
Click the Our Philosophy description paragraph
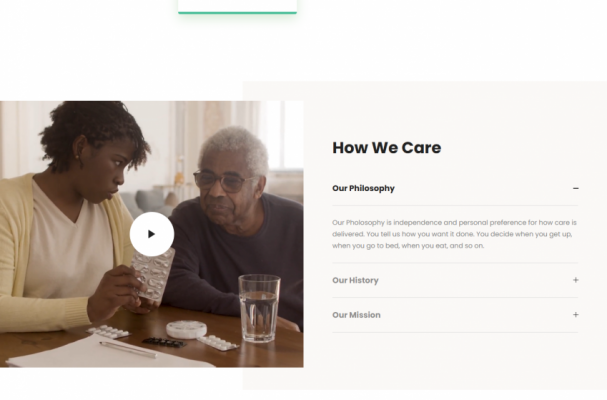[455, 233]
